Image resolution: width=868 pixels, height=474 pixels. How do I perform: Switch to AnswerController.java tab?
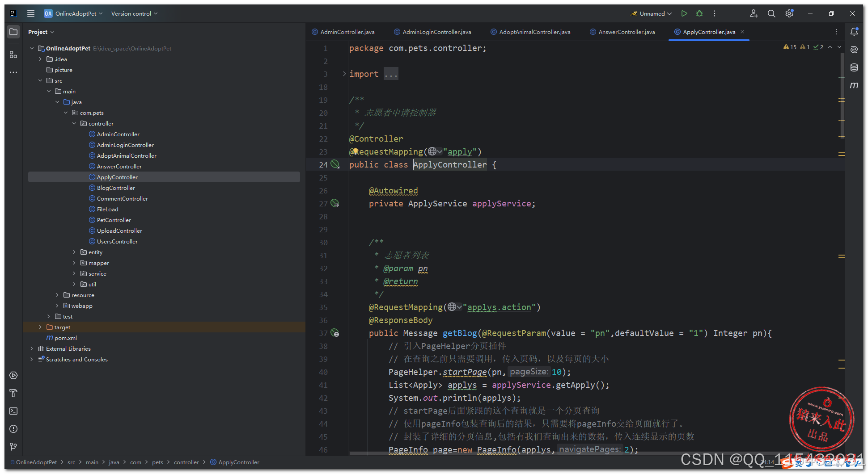point(622,32)
